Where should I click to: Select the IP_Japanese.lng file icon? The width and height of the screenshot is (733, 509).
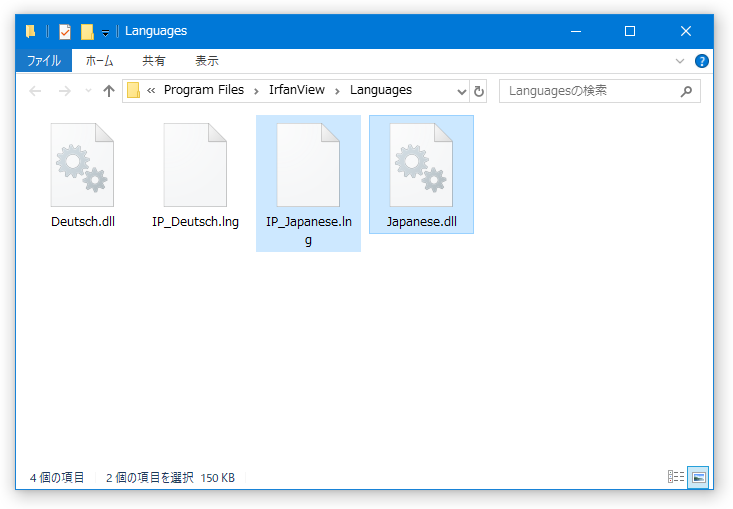(x=308, y=165)
